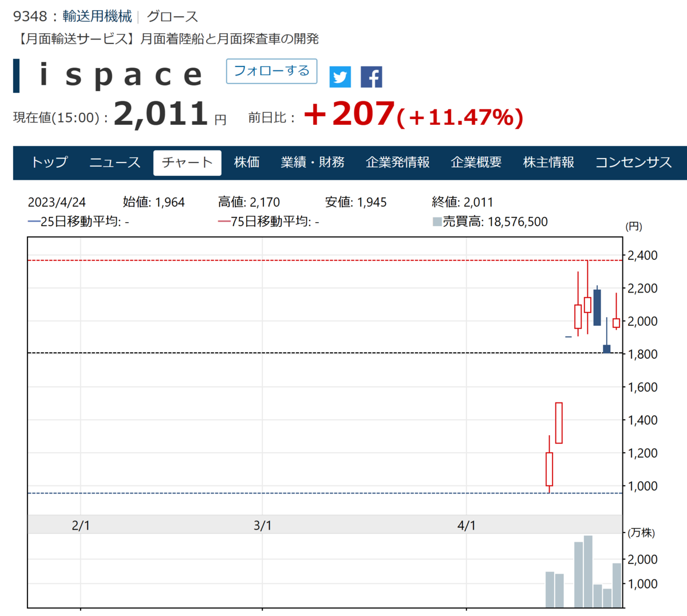Click the ispace company name heading
The width and height of the screenshot is (687, 616).
click(x=121, y=76)
